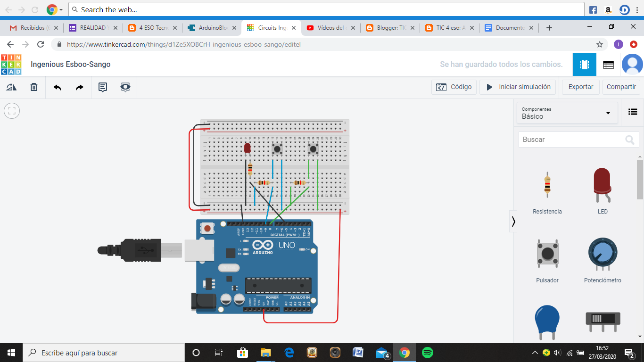
Task: Open Cortana circle icon
Action: (196, 353)
